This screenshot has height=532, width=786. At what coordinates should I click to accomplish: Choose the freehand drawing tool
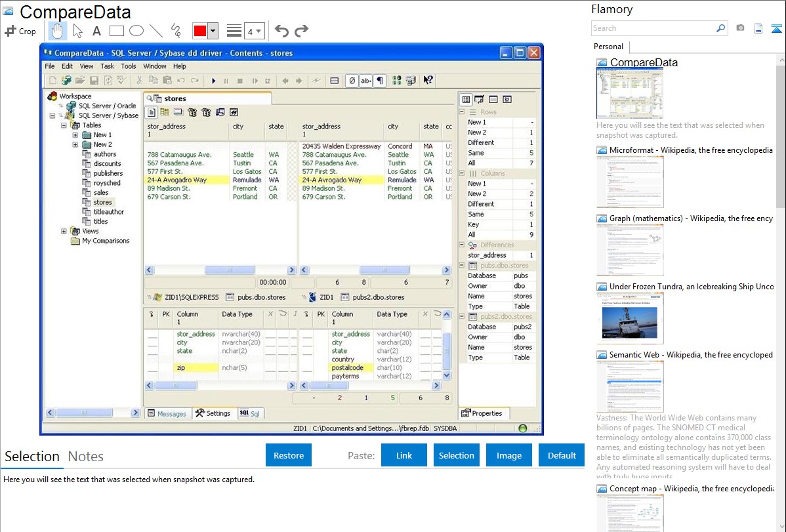175,31
